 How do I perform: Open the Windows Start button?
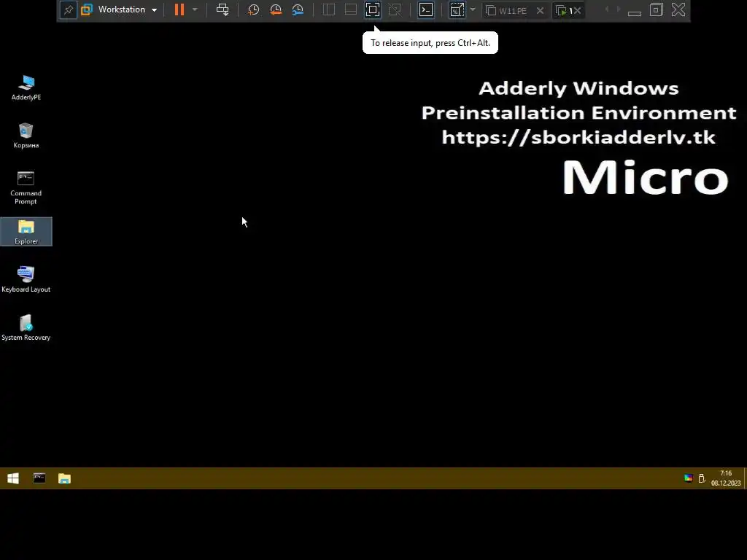(13, 478)
